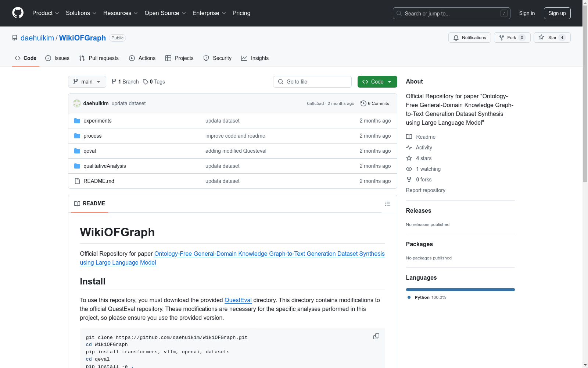
Task: View the 6 Commits history
Action: coord(375,103)
